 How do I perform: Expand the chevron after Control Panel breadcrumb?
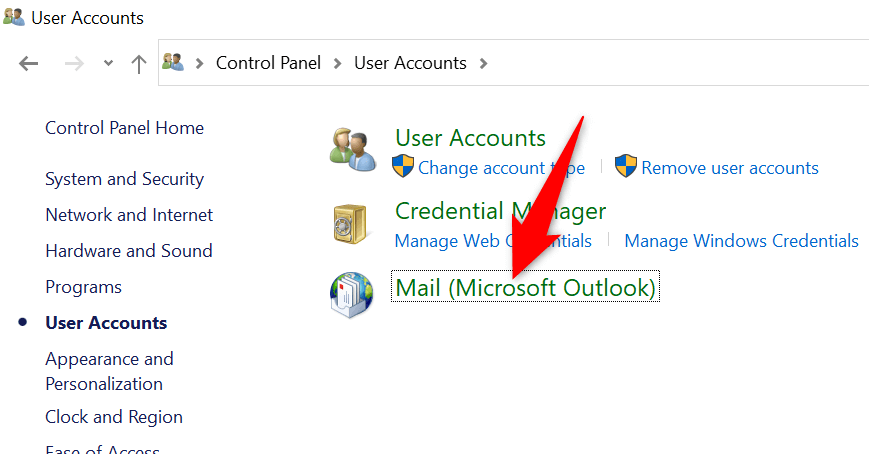pyautogui.click(x=338, y=63)
